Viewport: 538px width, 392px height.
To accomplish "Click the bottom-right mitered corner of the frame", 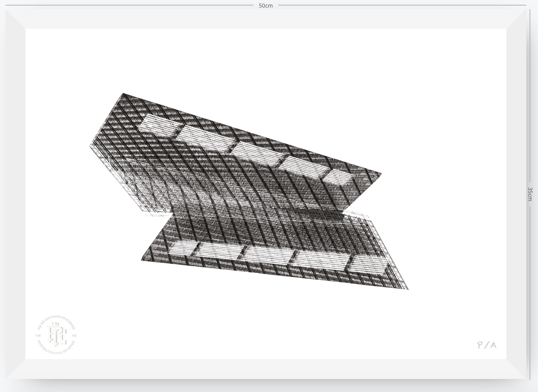I will click(x=516, y=369).
